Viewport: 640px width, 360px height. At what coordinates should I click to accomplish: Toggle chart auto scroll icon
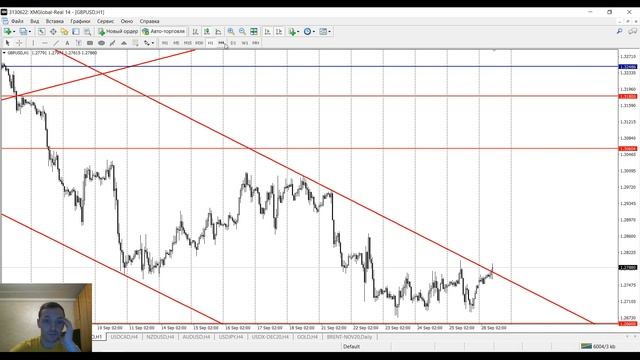tap(267, 31)
